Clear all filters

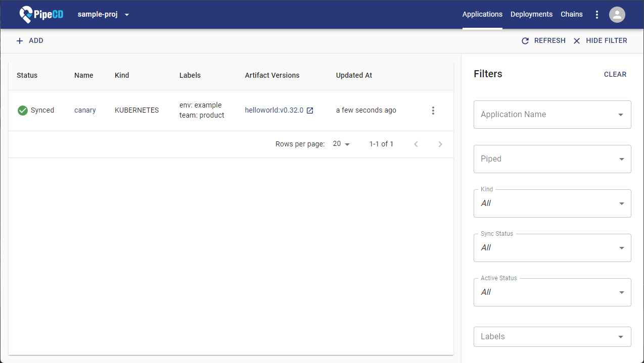click(615, 74)
